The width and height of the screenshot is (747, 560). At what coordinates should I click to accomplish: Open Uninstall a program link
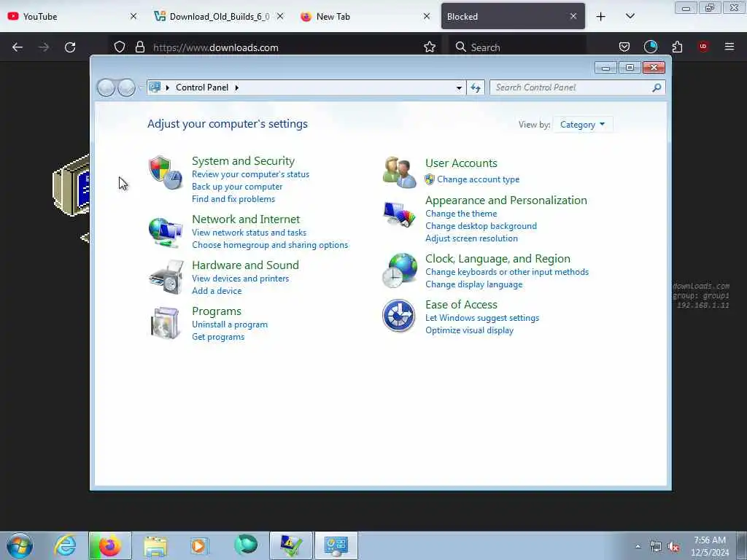[x=230, y=324]
